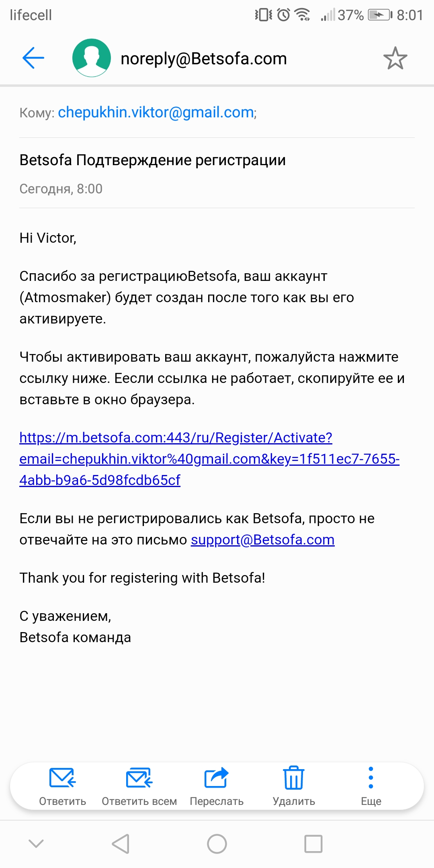The image size is (434, 868).
Task: Tap the alarm clock status icon
Action: (x=284, y=15)
